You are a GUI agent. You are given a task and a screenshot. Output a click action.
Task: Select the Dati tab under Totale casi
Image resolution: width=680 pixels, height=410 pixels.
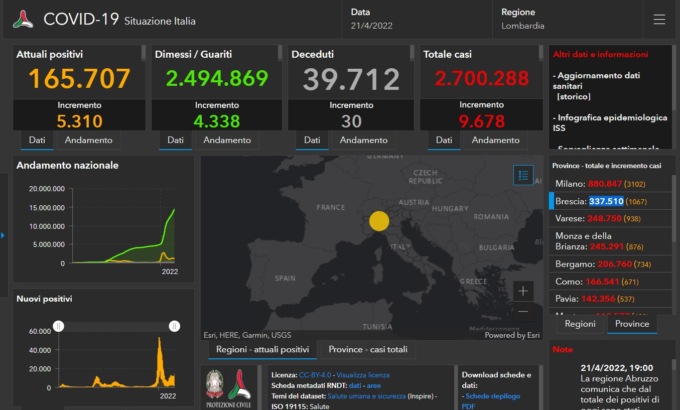[444, 140]
